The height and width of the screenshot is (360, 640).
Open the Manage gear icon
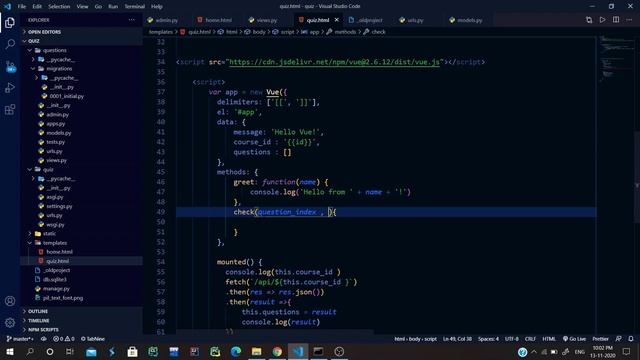[x=10, y=323]
